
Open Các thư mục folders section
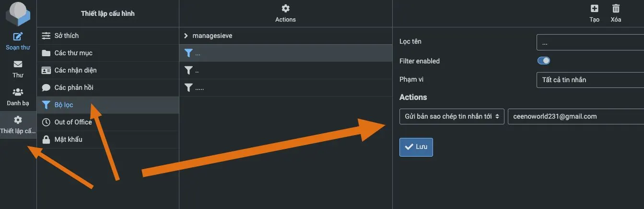pyautogui.click(x=73, y=53)
